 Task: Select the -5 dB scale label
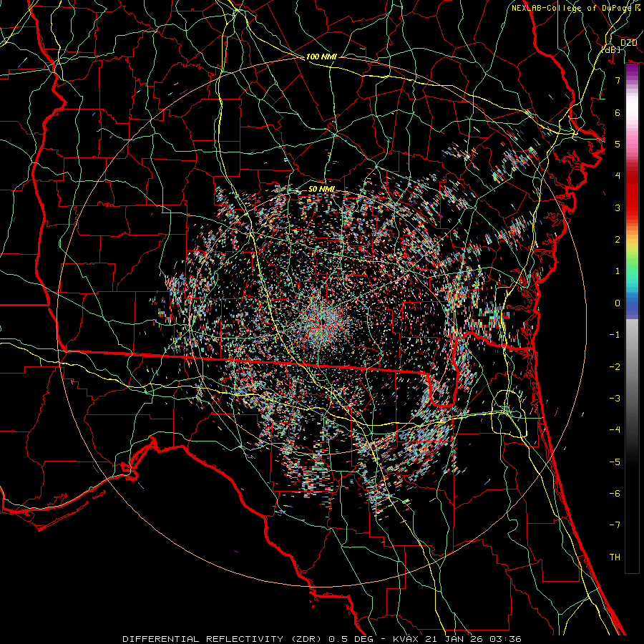[x=615, y=462]
